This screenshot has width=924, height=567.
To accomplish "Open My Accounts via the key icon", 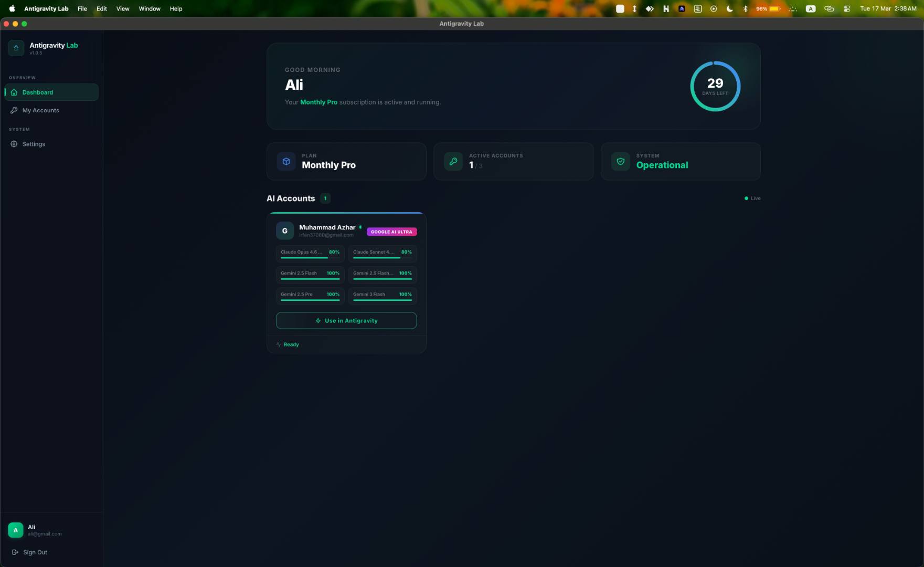I will coord(13,110).
